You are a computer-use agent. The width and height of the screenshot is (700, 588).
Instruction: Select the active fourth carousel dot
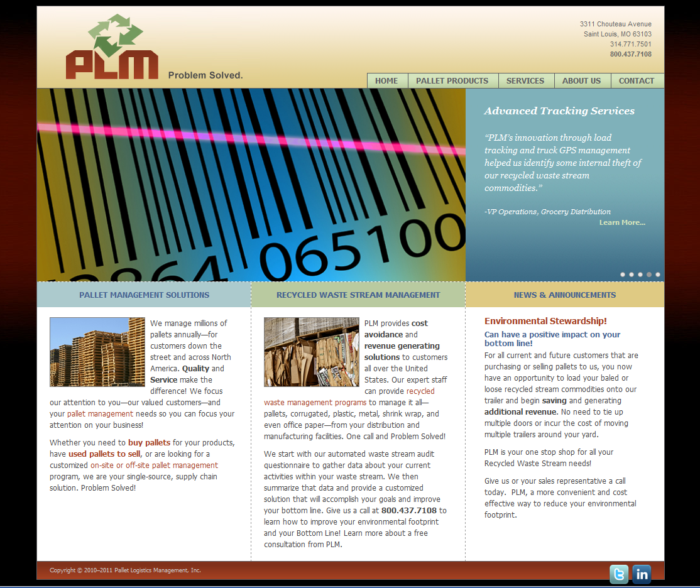tap(648, 274)
